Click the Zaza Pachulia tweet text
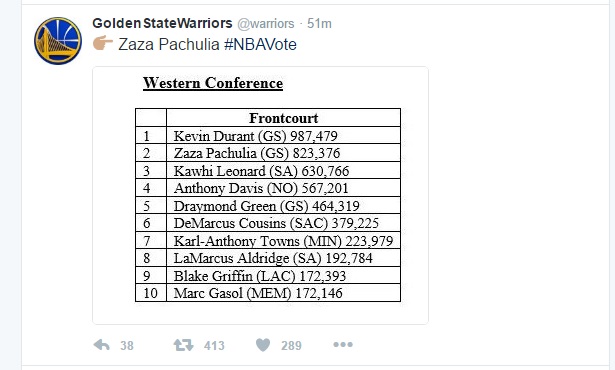Screen dimensions: 615x370 point(169,44)
